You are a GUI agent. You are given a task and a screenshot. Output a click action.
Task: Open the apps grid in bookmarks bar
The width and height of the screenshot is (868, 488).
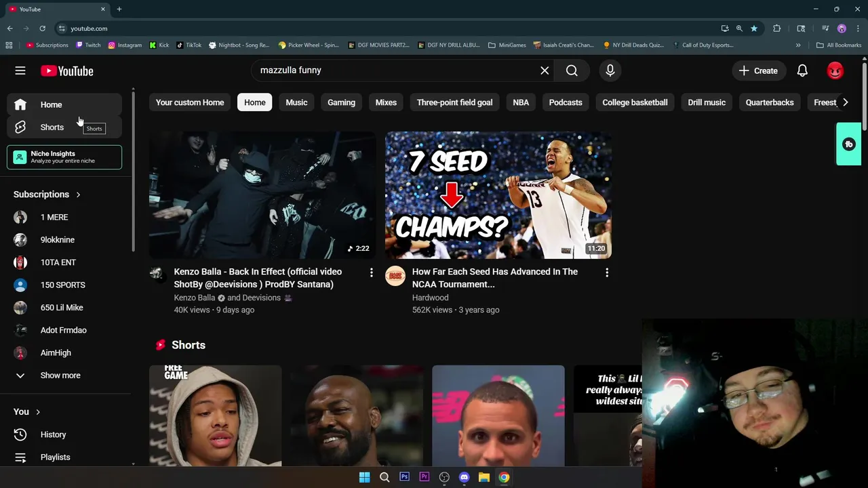coord(9,45)
